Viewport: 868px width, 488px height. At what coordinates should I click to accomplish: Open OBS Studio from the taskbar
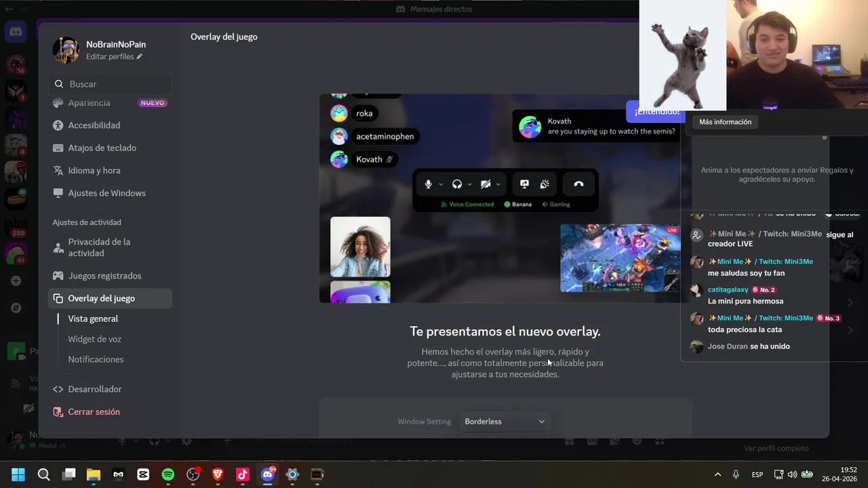193,474
